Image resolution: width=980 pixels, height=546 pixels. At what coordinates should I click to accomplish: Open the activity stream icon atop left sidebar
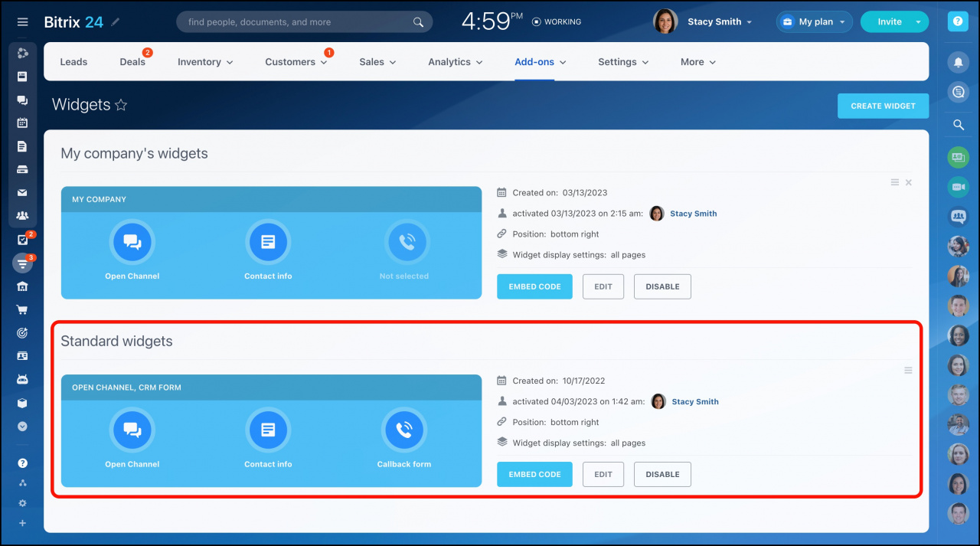pyautogui.click(x=22, y=53)
